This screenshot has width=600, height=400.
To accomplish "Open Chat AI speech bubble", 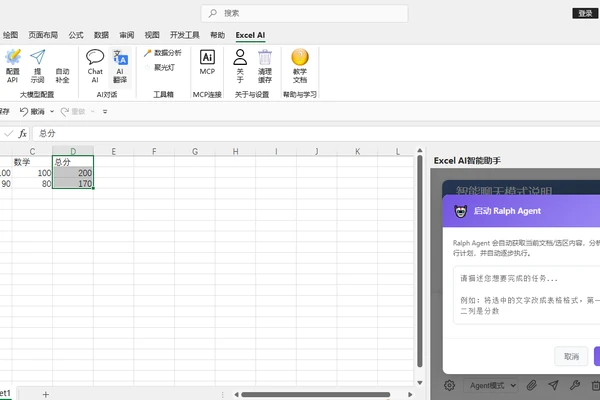I will (95, 66).
